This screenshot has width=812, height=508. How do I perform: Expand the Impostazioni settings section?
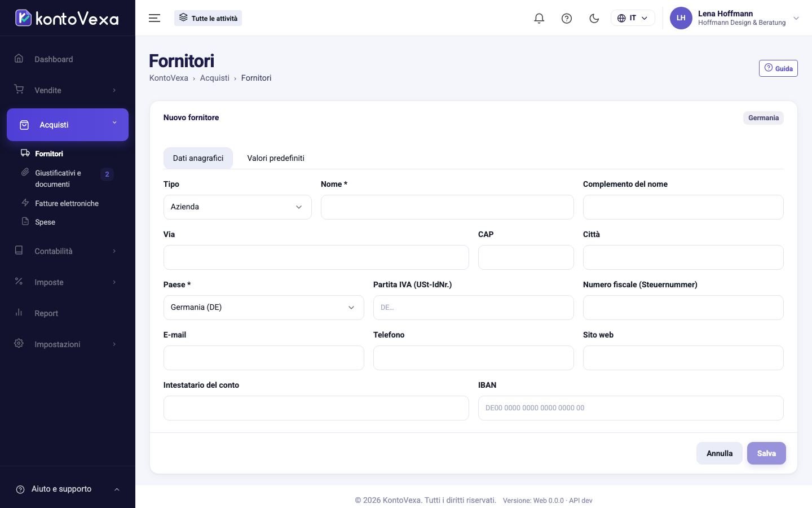(68, 344)
